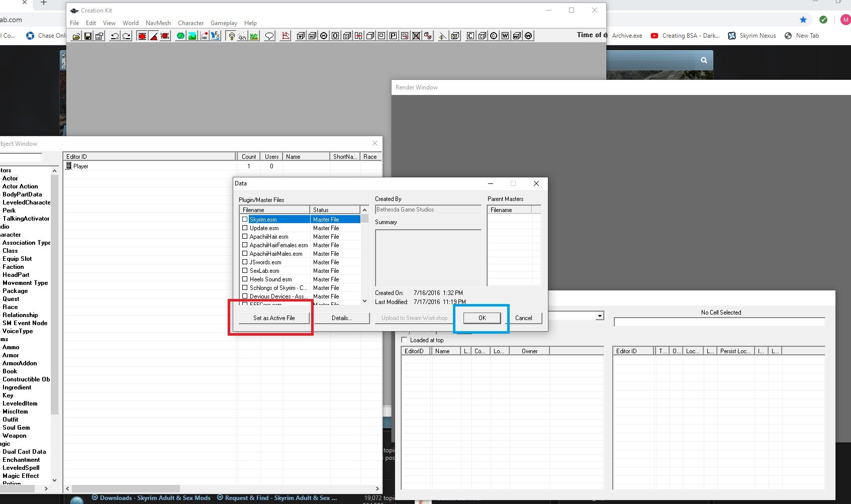This screenshot has height=504, width=851.
Task: Toggle the SKY toolbar icon
Action: (243, 36)
